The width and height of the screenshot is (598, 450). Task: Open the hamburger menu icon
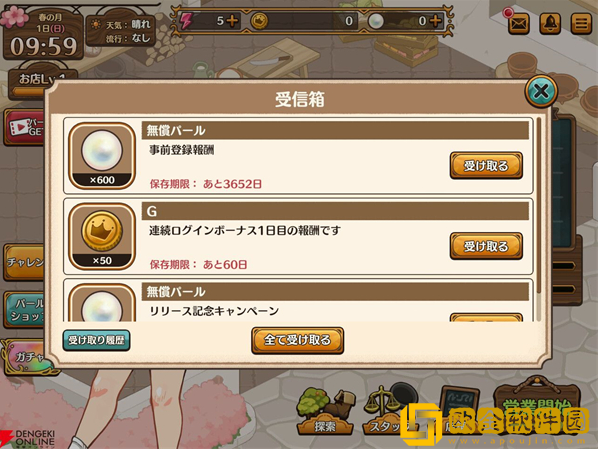(581, 24)
